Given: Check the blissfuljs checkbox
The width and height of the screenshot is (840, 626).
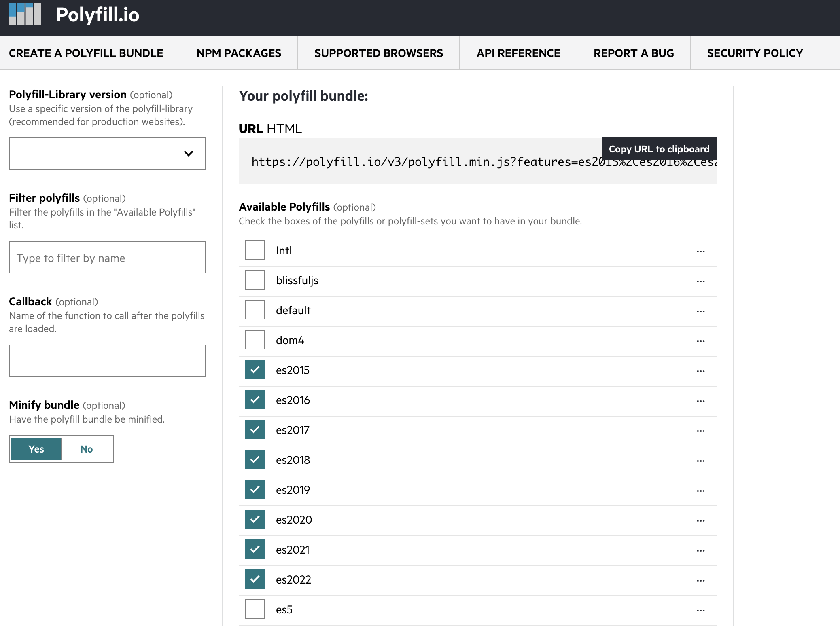Looking at the screenshot, I should point(255,280).
